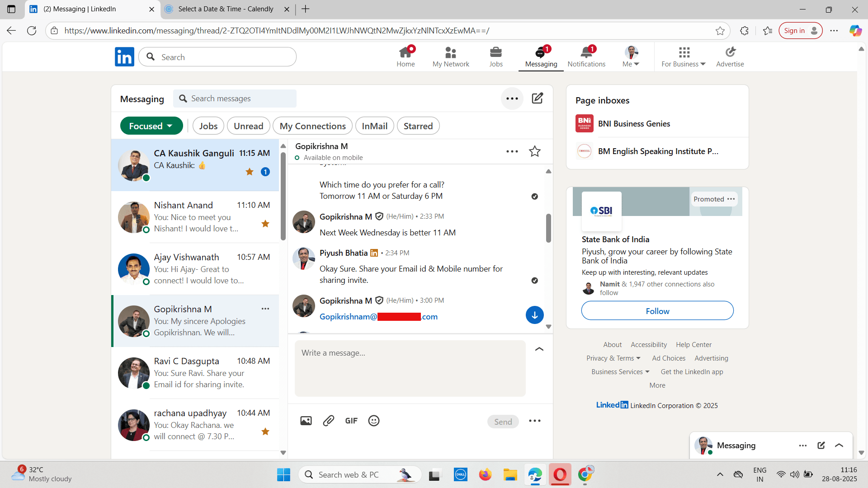Open BM English Speaking Institute inbox
Image resolution: width=868 pixels, height=488 pixels.
657,151
